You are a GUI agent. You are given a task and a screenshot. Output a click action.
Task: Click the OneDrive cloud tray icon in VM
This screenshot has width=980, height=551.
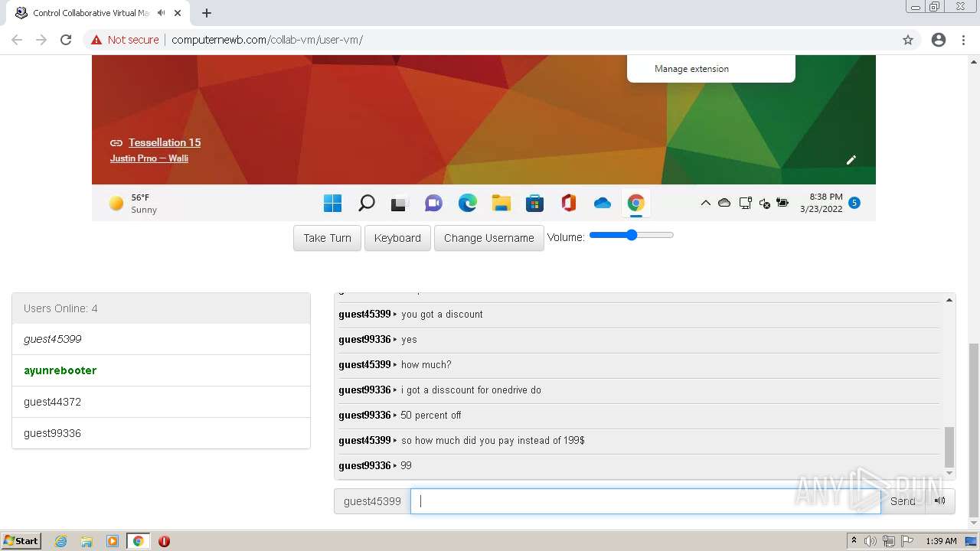click(724, 203)
